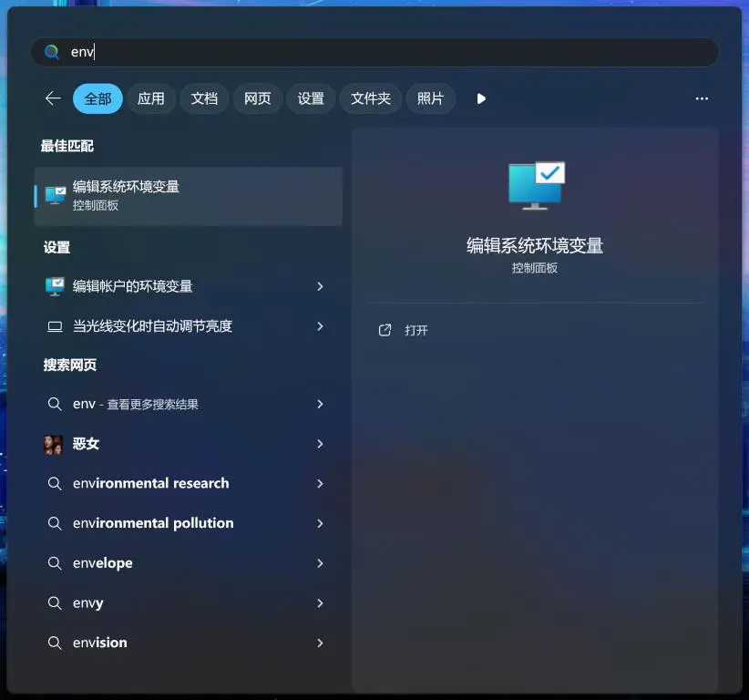Click the search magnifier icon in search box
This screenshot has width=749, height=700.
coord(52,52)
